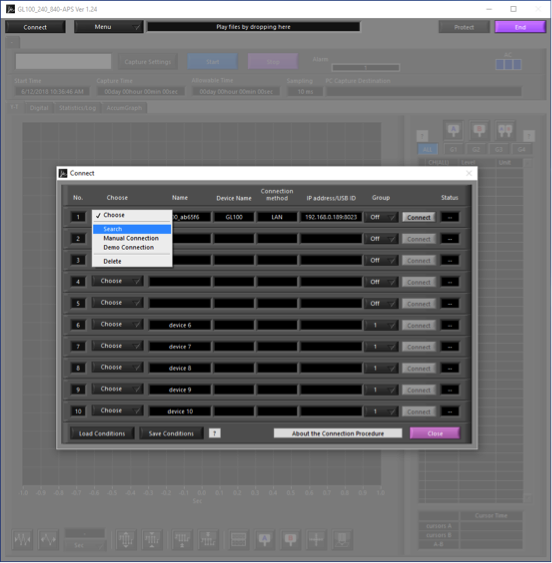552x563 pixels.
Task: Click the purple Close button
Action: coord(435,433)
